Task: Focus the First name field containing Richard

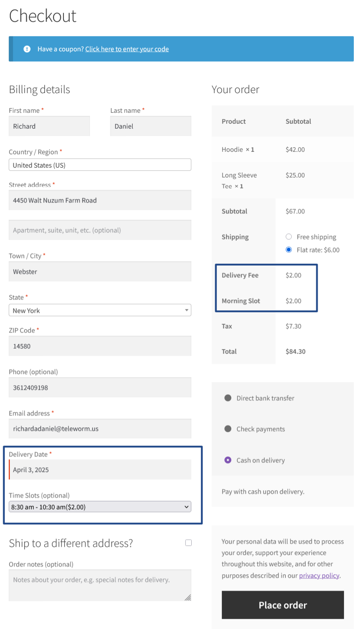Action: click(49, 126)
